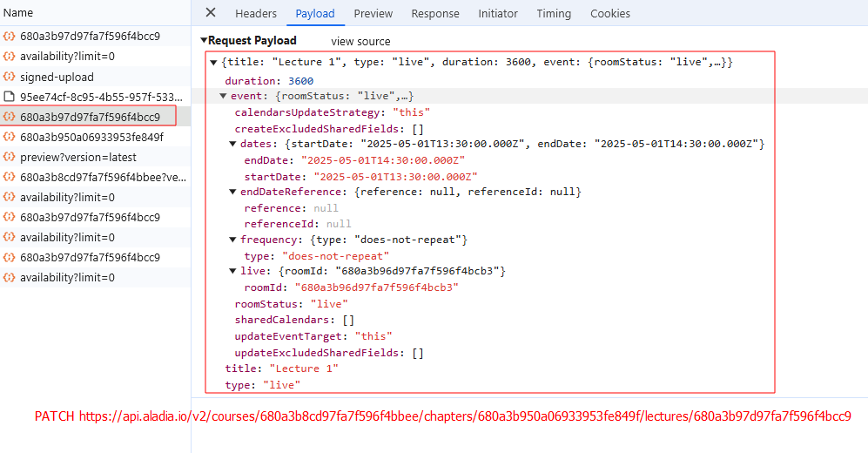The height and width of the screenshot is (453, 868).
Task: Click the endDate "2025-05-01T14:30:00.000Z" value
Action: coord(383,160)
